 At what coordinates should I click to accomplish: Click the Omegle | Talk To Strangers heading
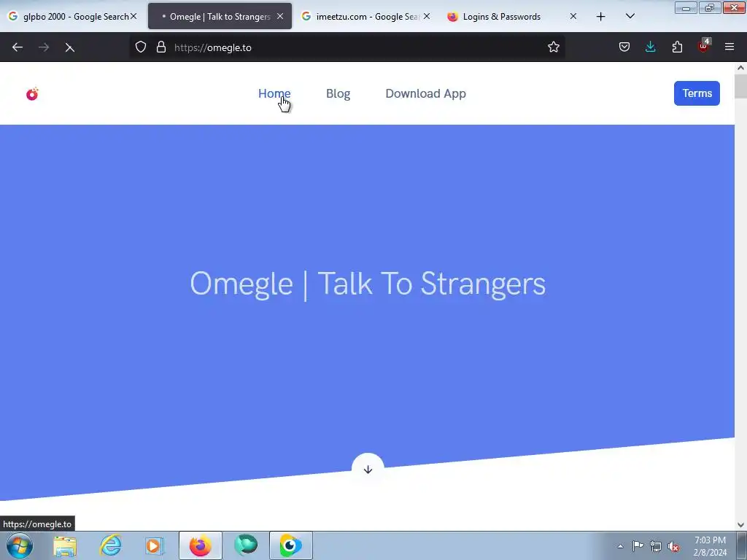[x=368, y=284]
